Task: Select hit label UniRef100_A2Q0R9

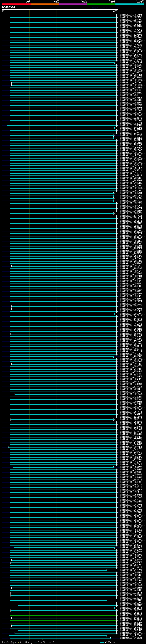Action: (131, 397)
